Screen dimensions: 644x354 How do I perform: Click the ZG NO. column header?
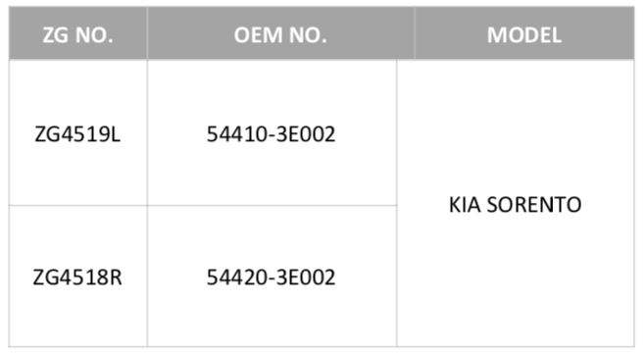pos(78,33)
